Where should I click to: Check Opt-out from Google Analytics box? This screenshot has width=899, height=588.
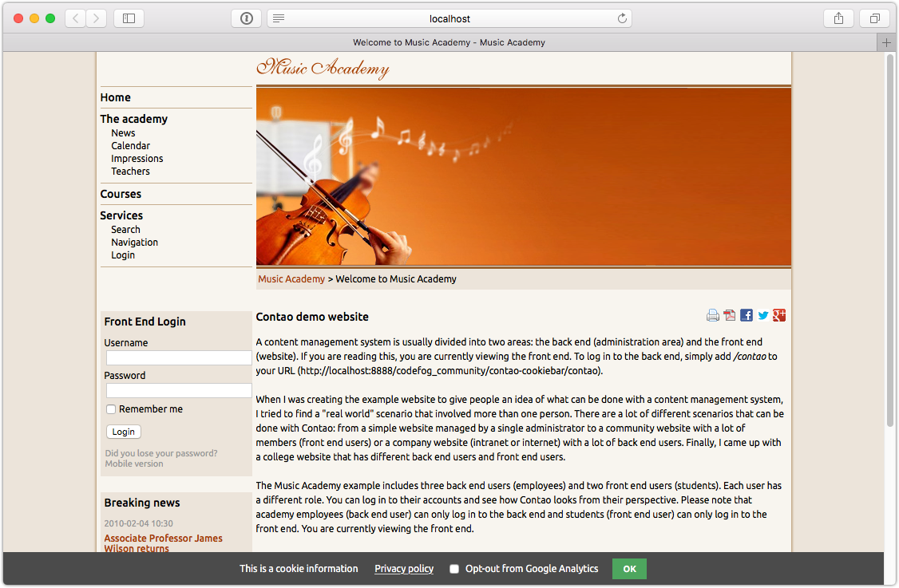click(454, 569)
